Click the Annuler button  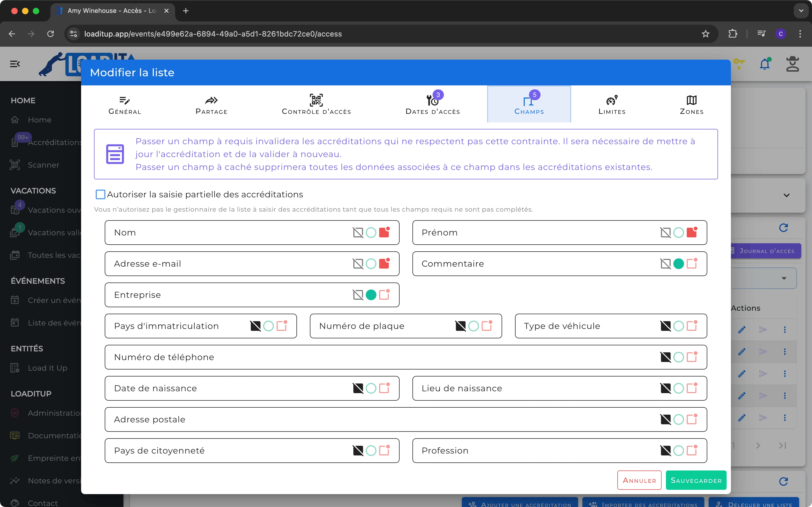pyautogui.click(x=639, y=480)
